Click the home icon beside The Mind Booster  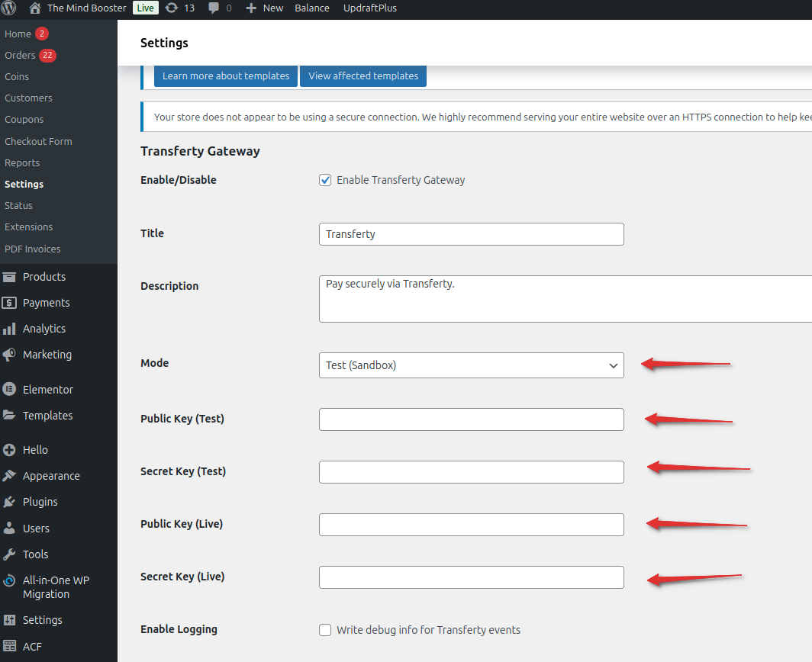coord(34,8)
